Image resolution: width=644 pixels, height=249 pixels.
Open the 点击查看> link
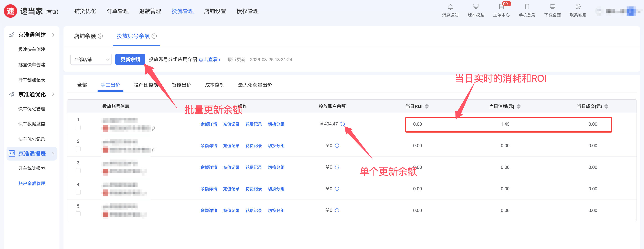point(209,59)
